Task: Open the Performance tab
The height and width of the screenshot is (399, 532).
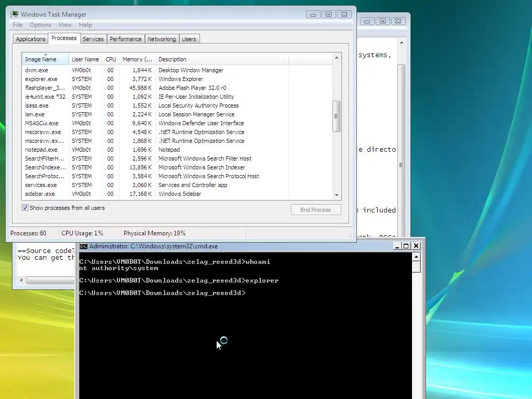Action: point(125,39)
